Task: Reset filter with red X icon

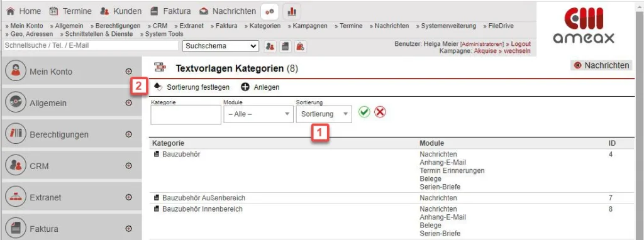Action: (x=380, y=112)
